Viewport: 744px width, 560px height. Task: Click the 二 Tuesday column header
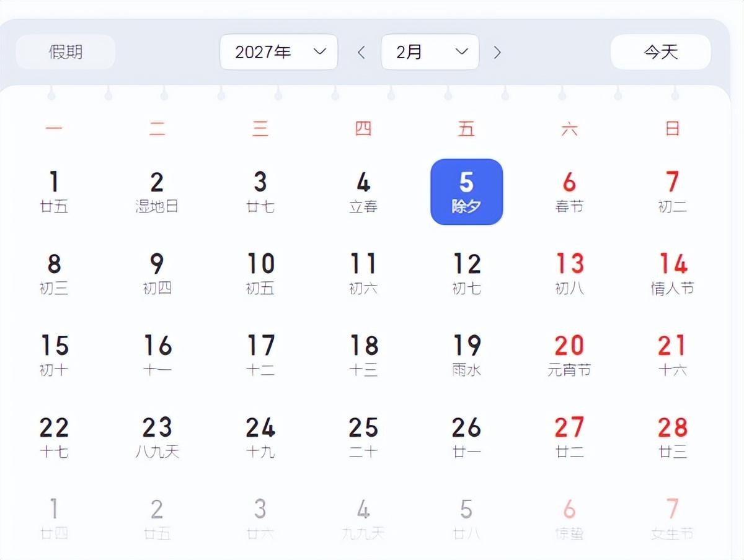[x=157, y=129]
